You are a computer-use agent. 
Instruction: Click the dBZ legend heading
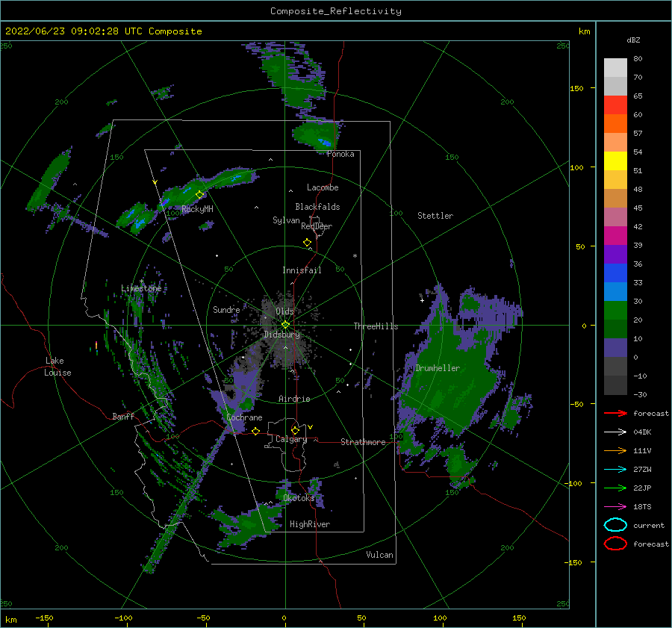[633, 40]
